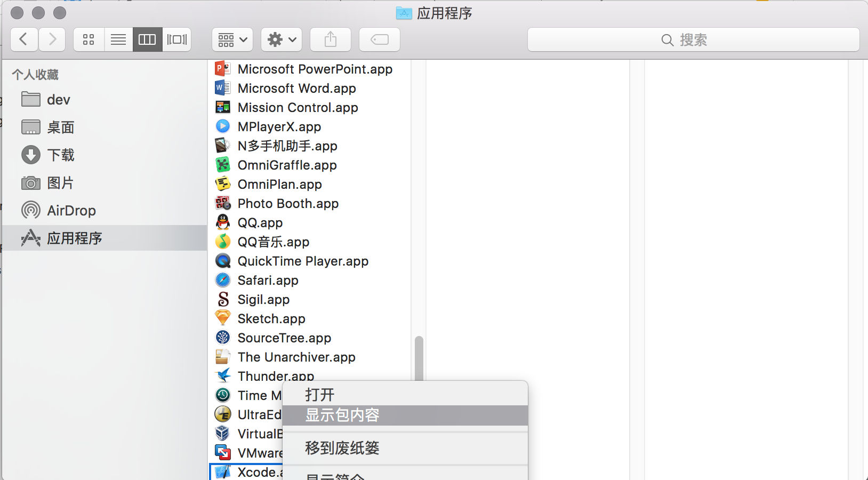Go forward with the right arrow button
The height and width of the screenshot is (480, 868).
(x=52, y=39)
